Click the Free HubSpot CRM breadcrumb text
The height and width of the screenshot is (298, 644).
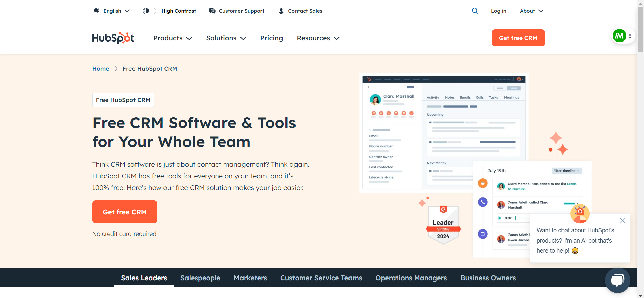pos(150,69)
